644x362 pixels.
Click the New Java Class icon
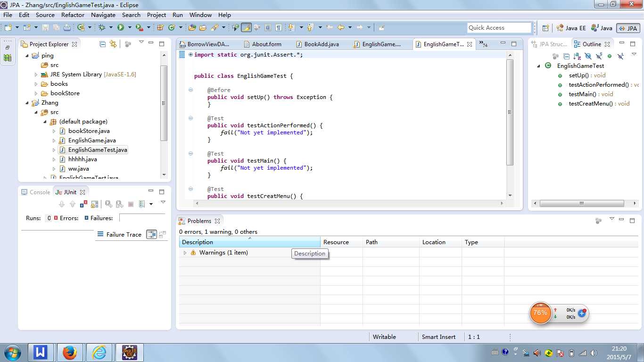pos(172,27)
